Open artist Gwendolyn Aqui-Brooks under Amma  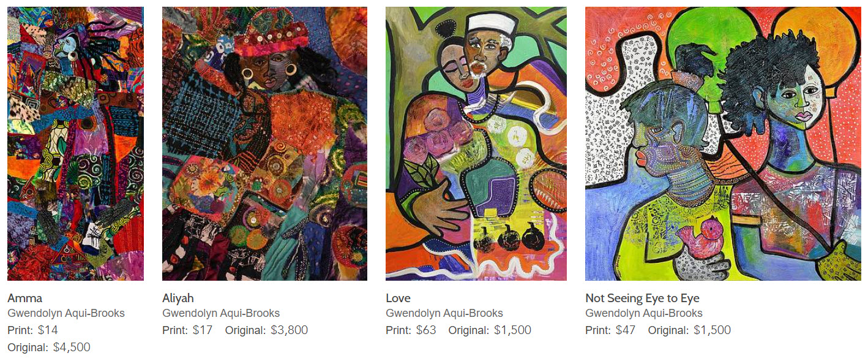coord(66,313)
